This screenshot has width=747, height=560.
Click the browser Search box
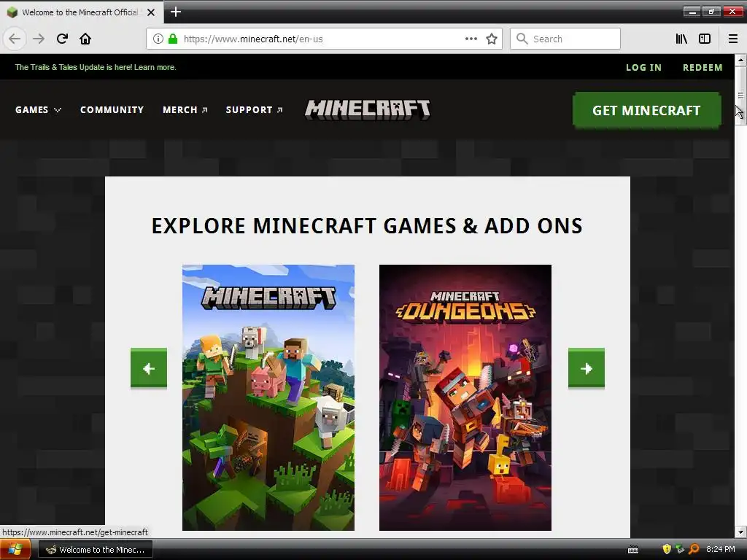click(565, 39)
